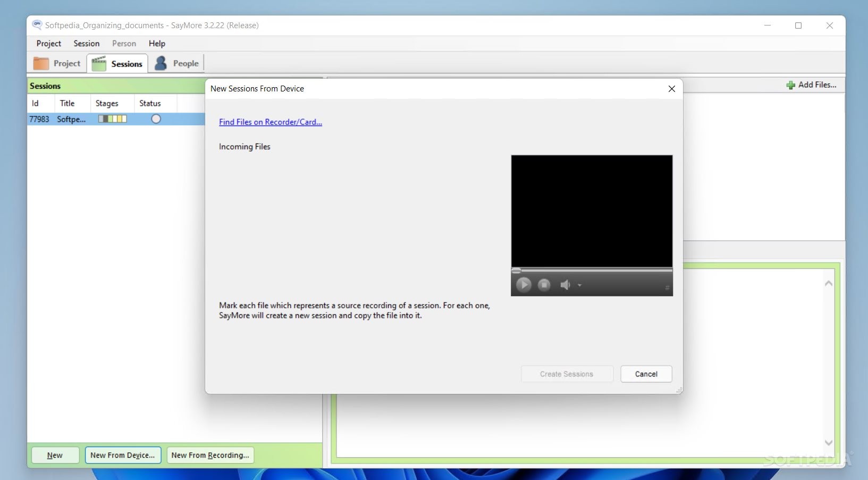Minimize the SayMore window
The image size is (868, 480).
point(768,26)
